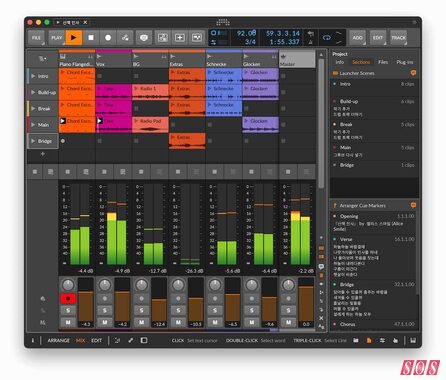Stop clips on the Vox track
Screen dimensions: 446x380
[104, 172]
